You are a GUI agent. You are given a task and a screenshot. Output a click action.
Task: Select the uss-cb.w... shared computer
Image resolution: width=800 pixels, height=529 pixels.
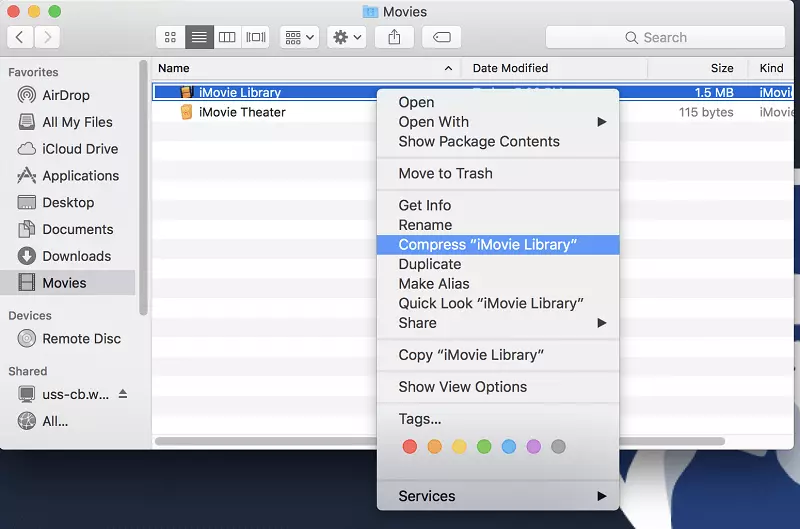pyautogui.click(x=63, y=394)
